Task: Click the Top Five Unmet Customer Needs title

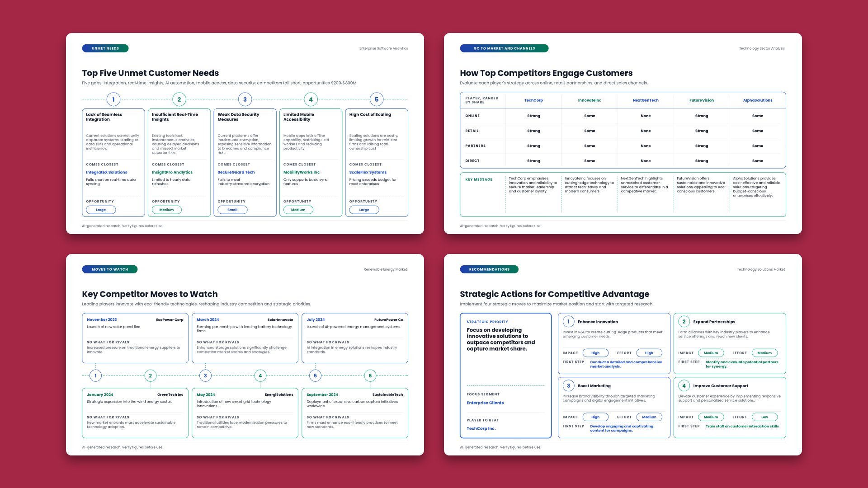Action: click(x=151, y=73)
